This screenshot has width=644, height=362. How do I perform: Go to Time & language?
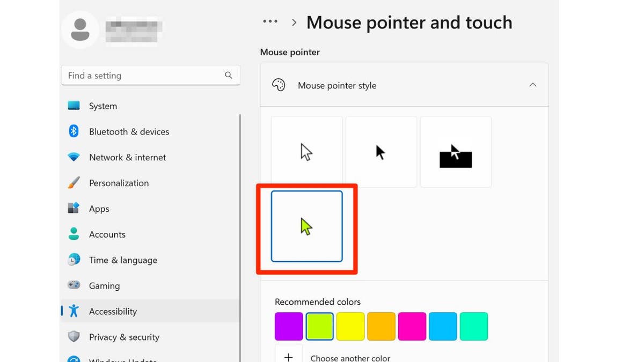click(x=150, y=260)
